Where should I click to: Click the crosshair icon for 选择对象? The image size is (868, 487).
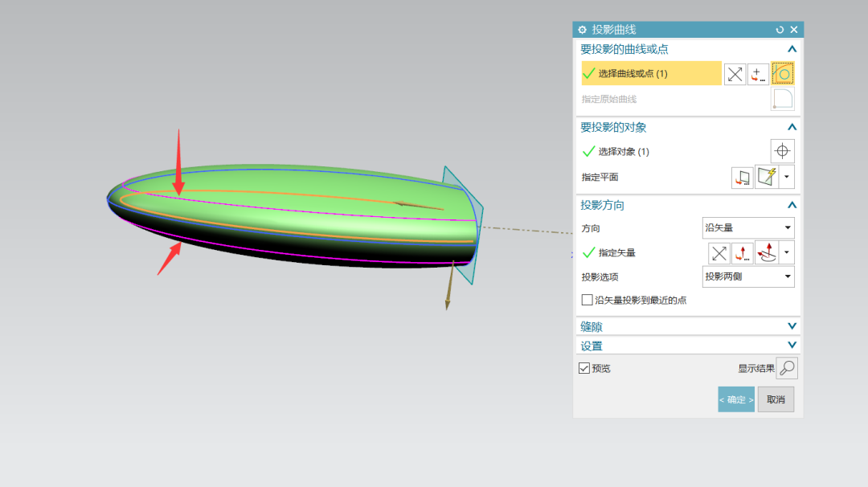point(782,150)
